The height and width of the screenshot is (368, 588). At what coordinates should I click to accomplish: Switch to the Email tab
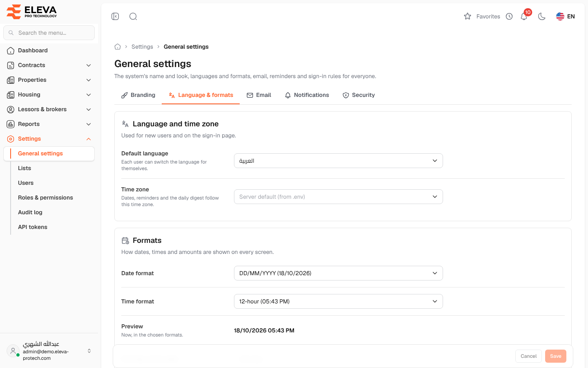point(259,95)
